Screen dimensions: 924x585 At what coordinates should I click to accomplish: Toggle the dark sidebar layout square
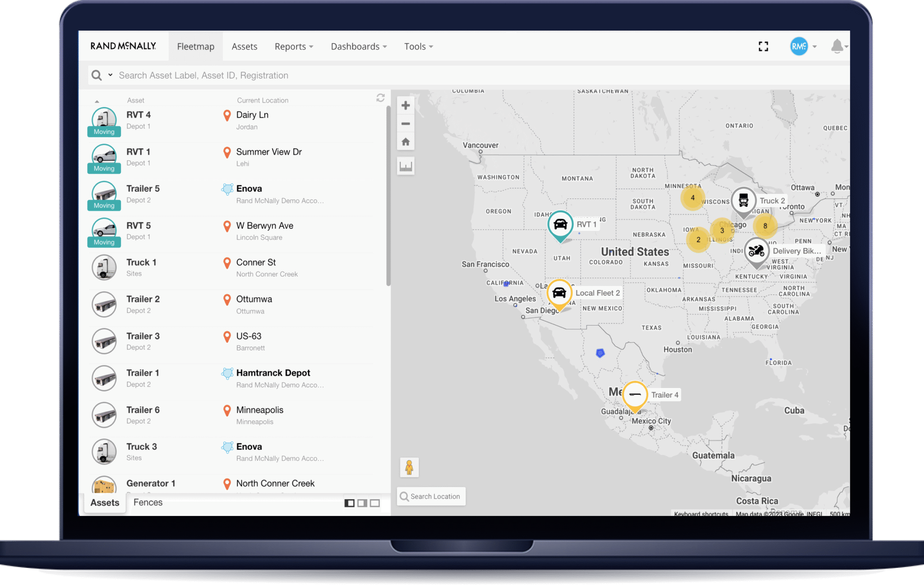click(x=349, y=503)
